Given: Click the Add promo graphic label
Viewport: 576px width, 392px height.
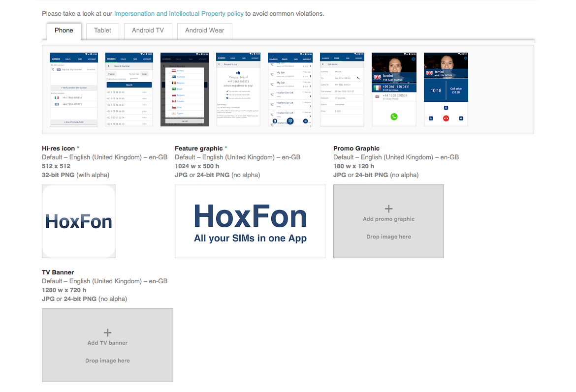Looking at the screenshot, I should (388, 219).
